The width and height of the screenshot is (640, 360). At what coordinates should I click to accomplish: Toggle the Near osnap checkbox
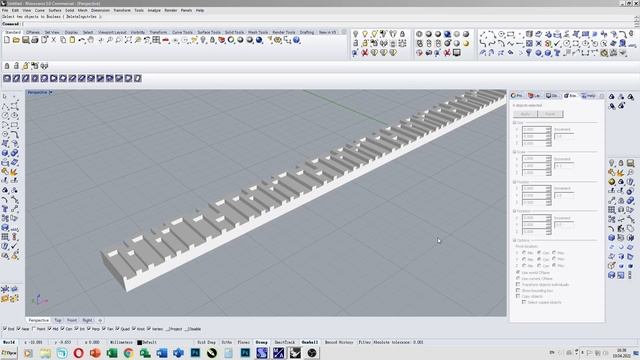pos(18,329)
